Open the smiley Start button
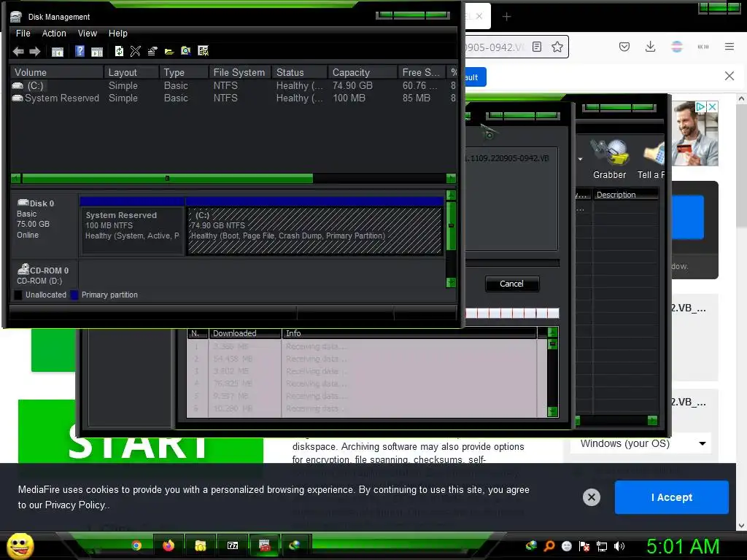The image size is (747, 560). 20,545
